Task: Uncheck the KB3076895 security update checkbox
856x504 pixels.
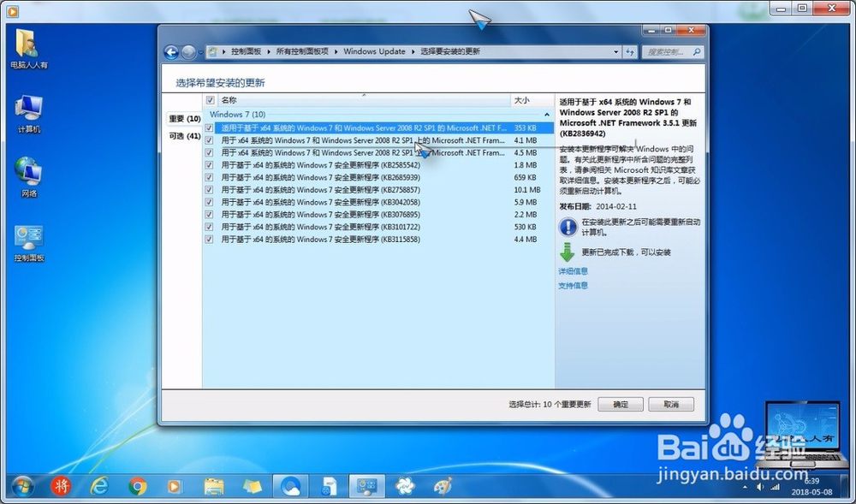Action: coord(209,215)
